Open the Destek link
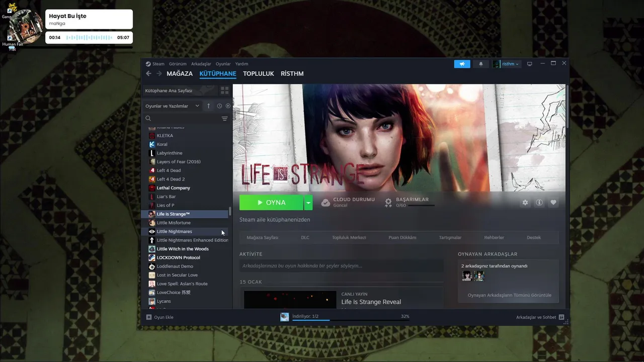644x362 pixels. (534, 237)
